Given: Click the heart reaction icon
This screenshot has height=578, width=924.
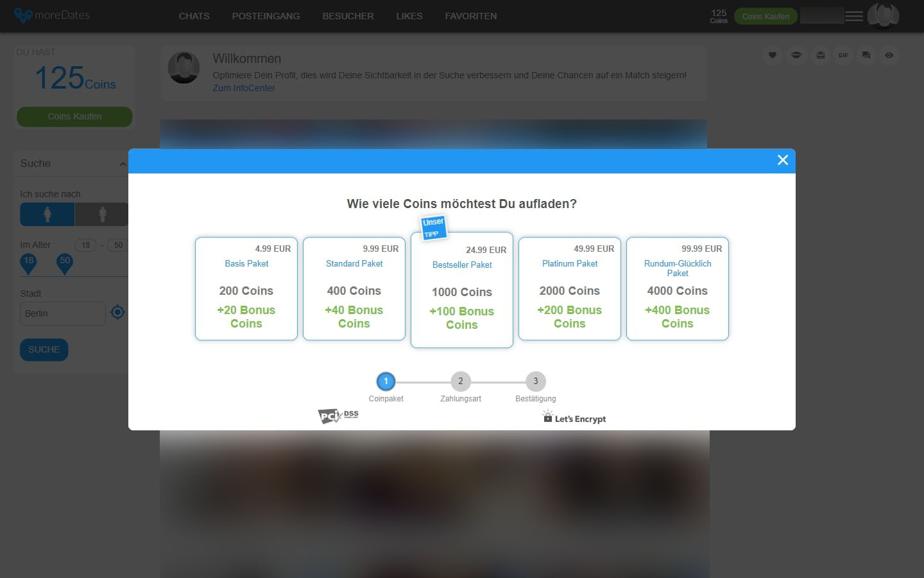Looking at the screenshot, I should [772, 55].
